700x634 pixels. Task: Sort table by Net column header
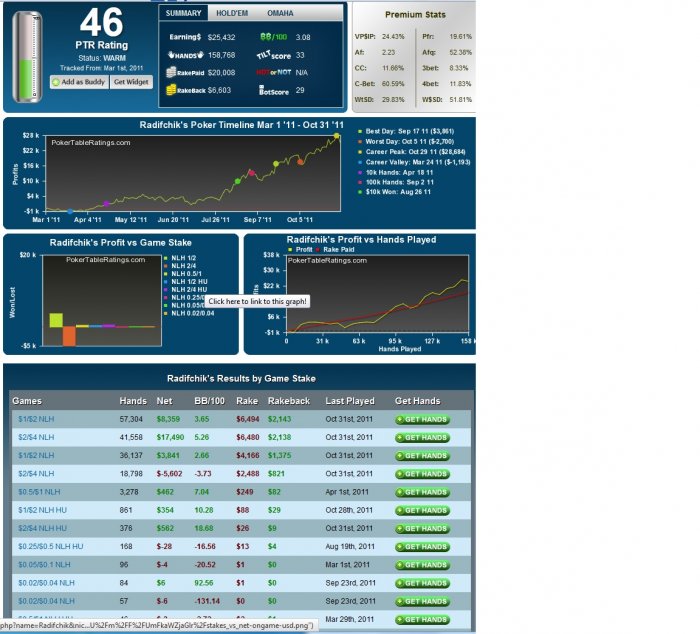(x=164, y=401)
